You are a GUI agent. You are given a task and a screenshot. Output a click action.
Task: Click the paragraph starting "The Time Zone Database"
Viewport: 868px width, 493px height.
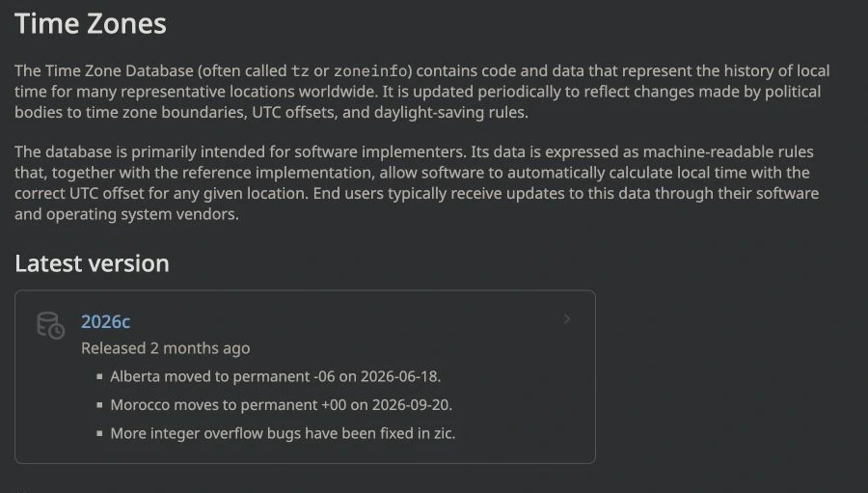point(421,92)
